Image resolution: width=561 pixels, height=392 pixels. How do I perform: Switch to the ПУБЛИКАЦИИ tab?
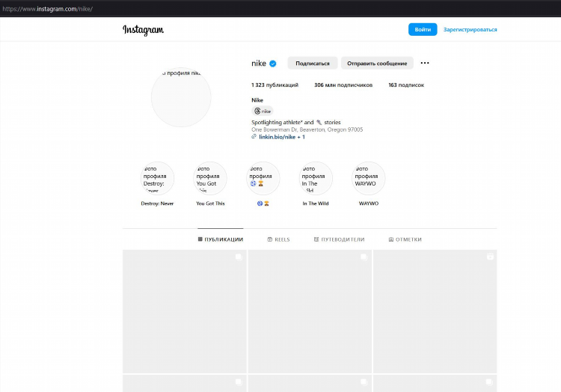[221, 239]
